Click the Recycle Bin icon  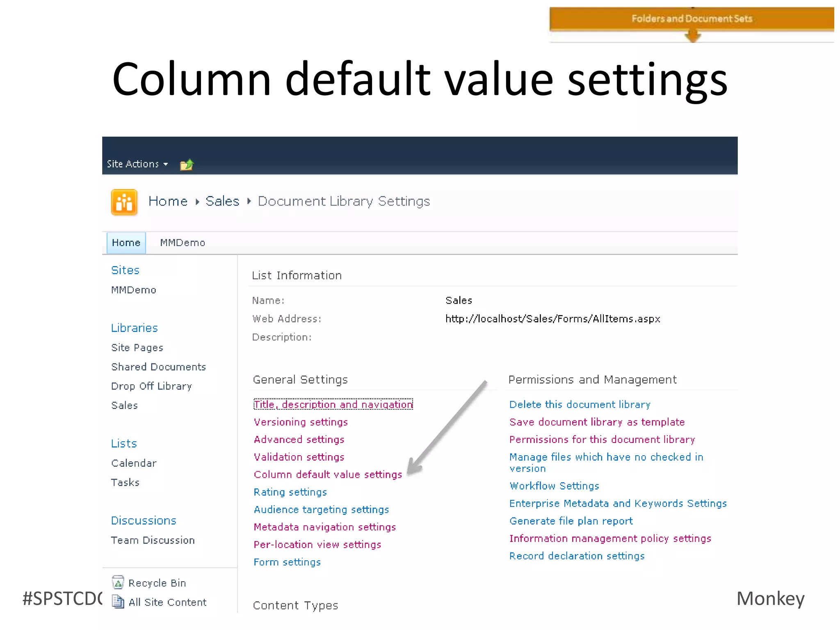pos(118,582)
